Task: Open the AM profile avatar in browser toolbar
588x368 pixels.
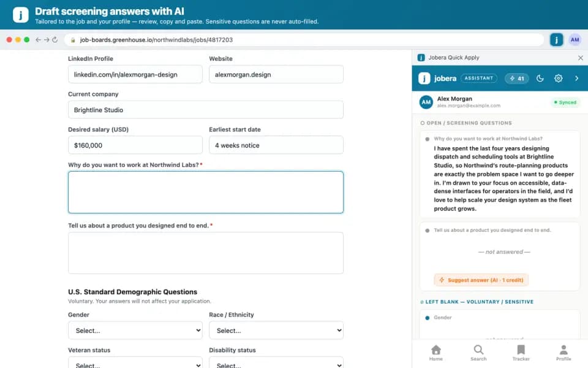Action: pyautogui.click(x=575, y=39)
